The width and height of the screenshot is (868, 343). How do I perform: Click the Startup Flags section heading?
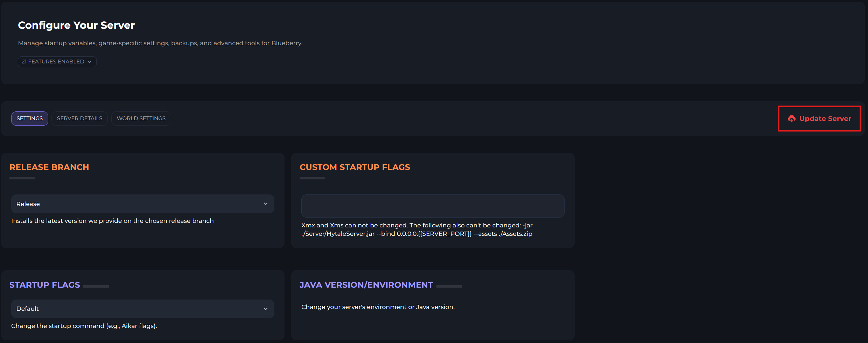click(45, 285)
